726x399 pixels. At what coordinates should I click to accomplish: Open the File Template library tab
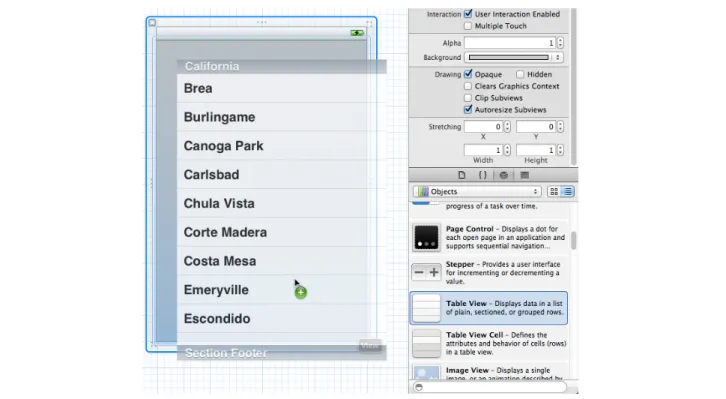point(461,175)
